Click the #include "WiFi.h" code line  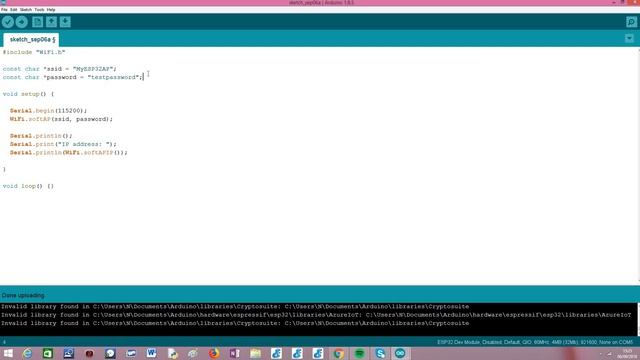click(x=34, y=52)
